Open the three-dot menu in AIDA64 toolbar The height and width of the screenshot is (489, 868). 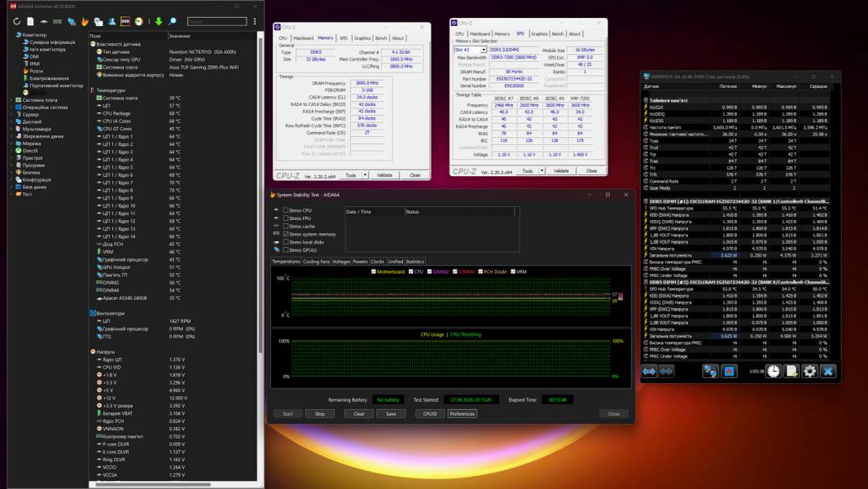255,21
